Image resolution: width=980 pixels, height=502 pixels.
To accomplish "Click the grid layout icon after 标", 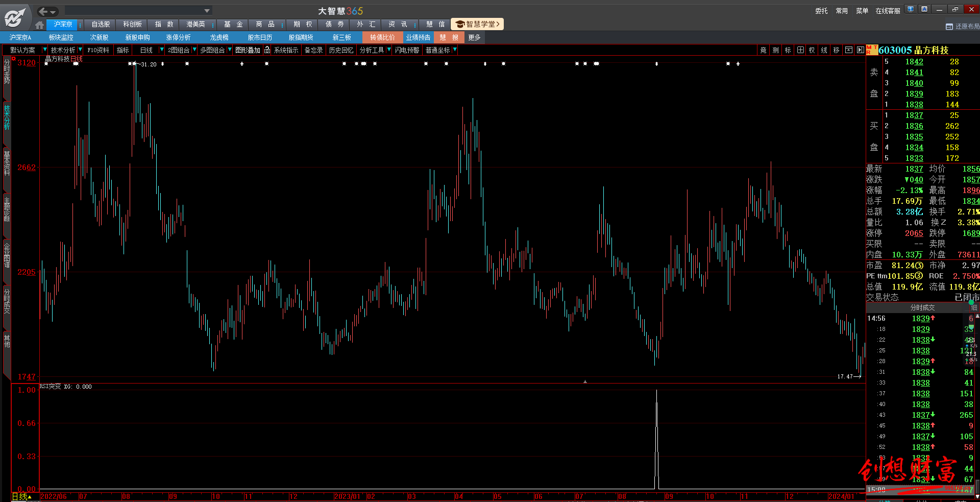I will pyautogui.click(x=800, y=50).
